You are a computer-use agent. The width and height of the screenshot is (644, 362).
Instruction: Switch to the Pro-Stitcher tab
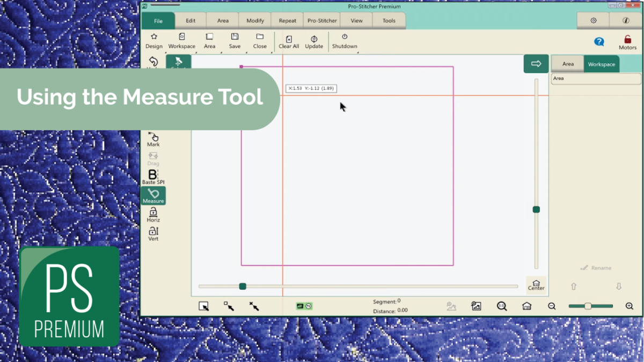pos(322,21)
